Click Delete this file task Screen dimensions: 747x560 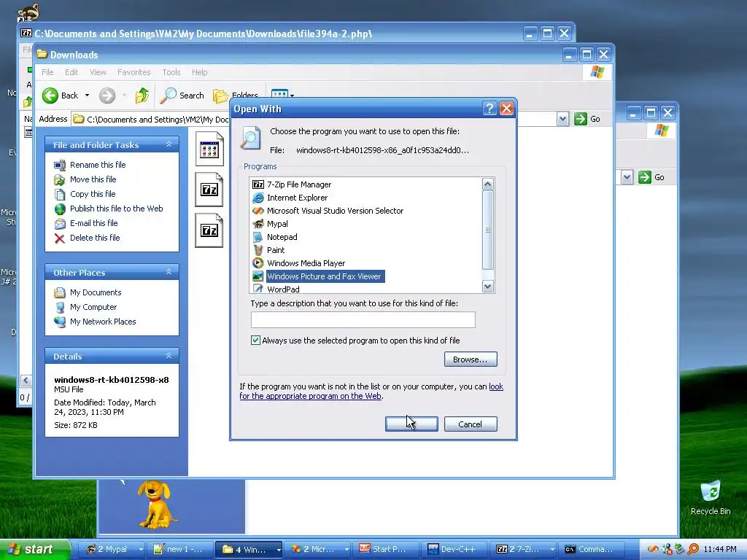95,238
